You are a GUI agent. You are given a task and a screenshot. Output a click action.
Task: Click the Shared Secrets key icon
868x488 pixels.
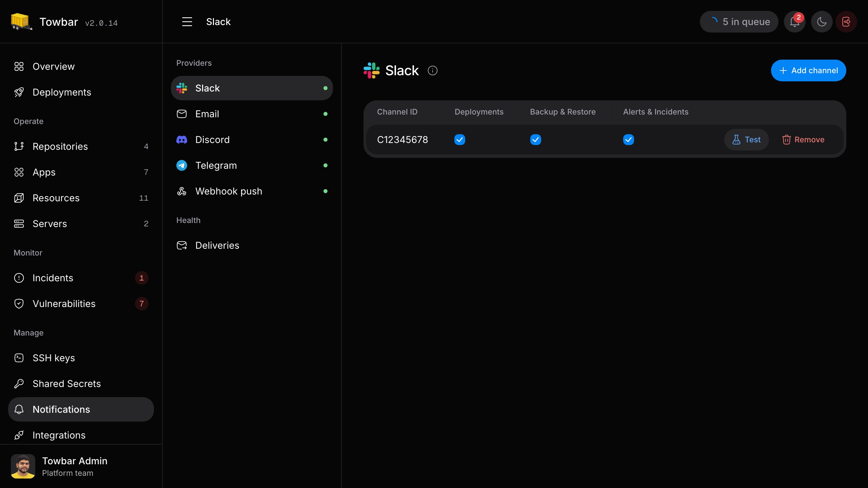[x=19, y=384]
